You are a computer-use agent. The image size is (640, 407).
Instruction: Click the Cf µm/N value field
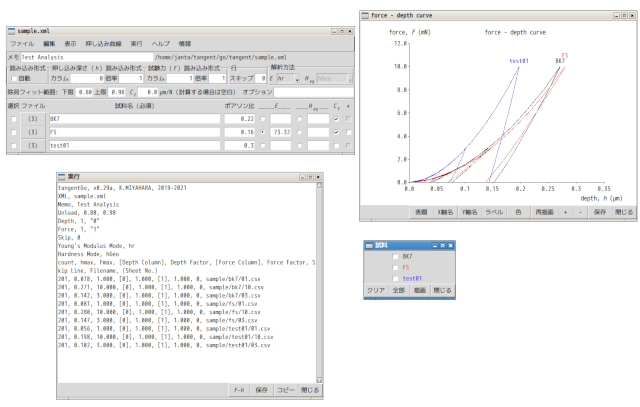coord(148,92)
